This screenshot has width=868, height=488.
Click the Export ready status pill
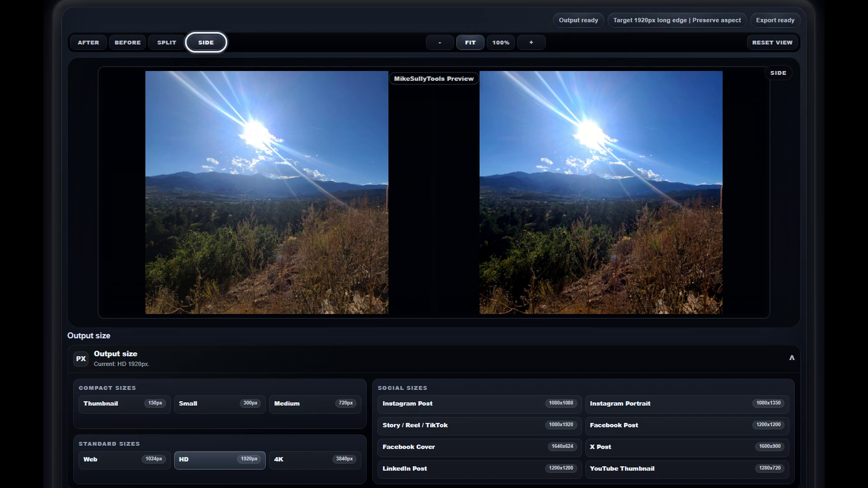775,20
